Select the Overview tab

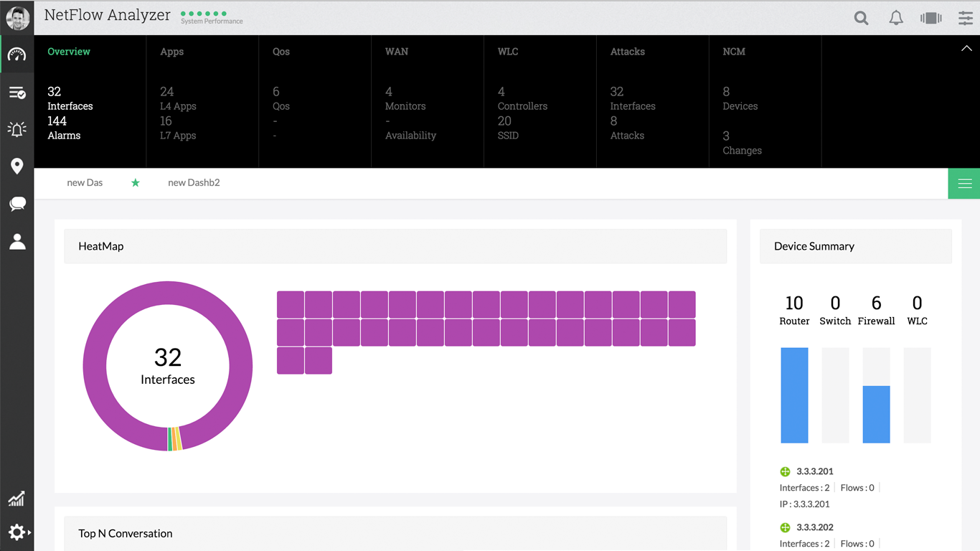69,52
